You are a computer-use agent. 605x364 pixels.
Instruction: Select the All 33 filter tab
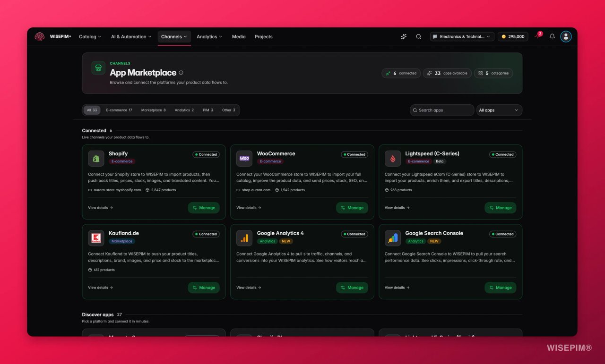pyautogui.click(x=92, y=110)
